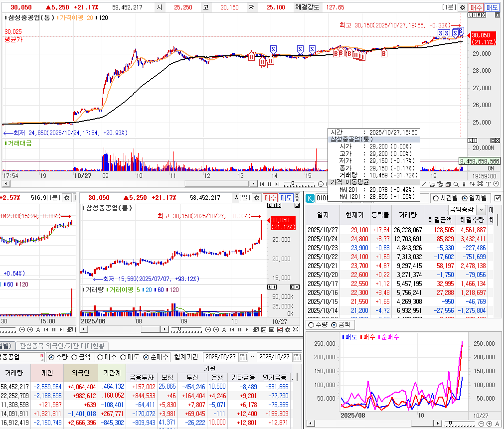This screenshot has width=504, height=429.
Task: Select 금액 radio in investor trading panel
Action: 74,357
